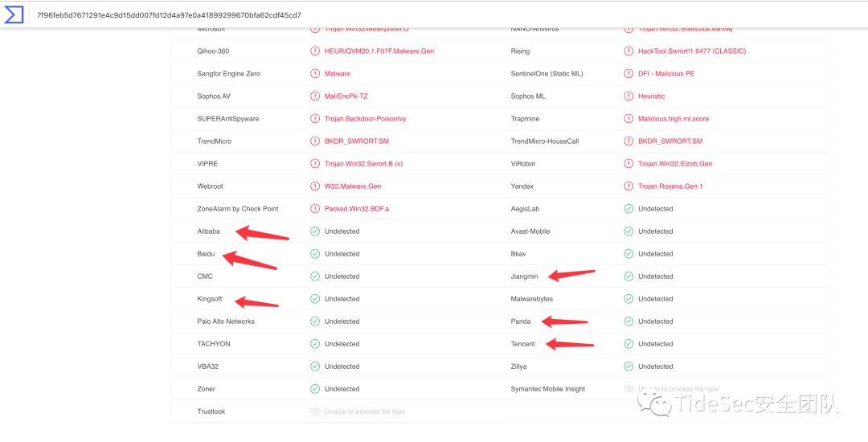
Task: Click the HEUR/QVM20.1.F07F.Malware.Gen detection text
Action: (x=379, y=51)
